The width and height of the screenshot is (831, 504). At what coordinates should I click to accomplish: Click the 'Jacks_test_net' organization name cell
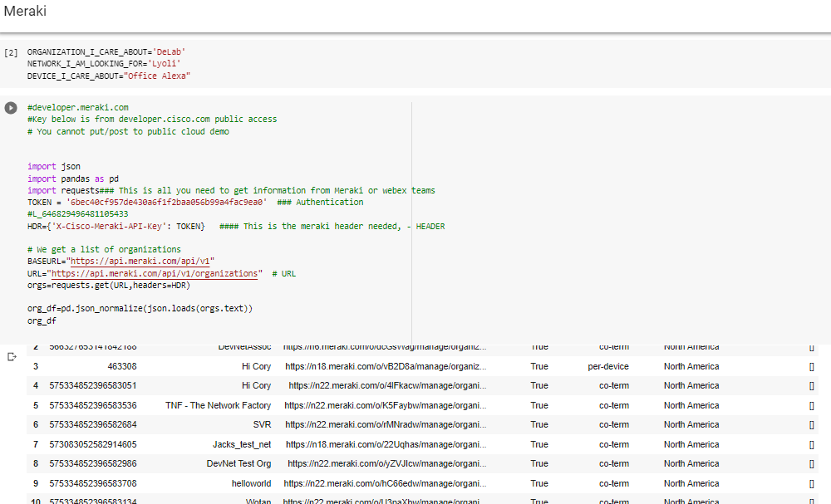click(x=242, y=444)
